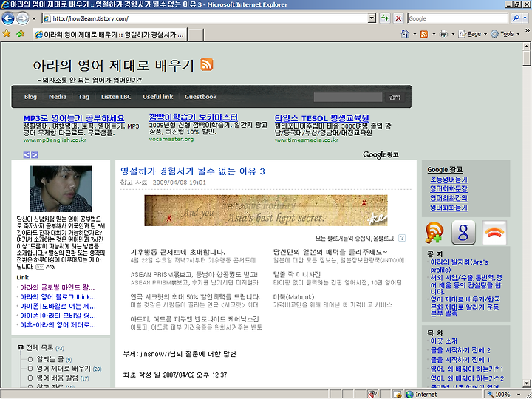The width and height of the screenshot is (532, 399).
Task: Click the browser Back arrow button
Action: click(8, 18)
